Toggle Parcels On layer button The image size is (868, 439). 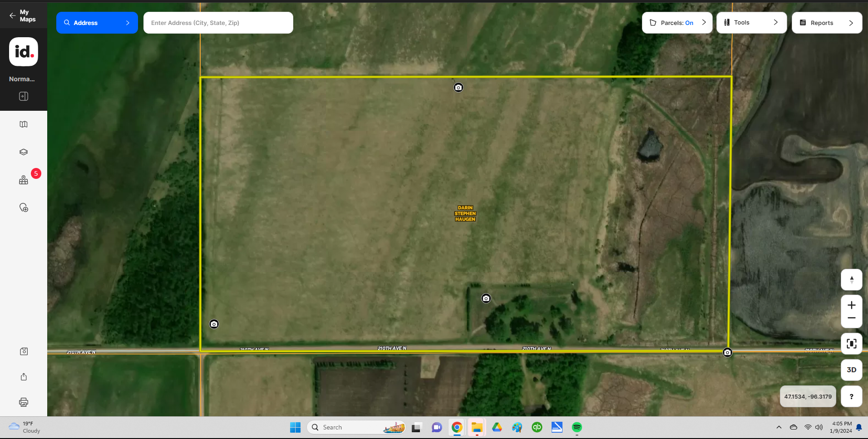point(677,23)
